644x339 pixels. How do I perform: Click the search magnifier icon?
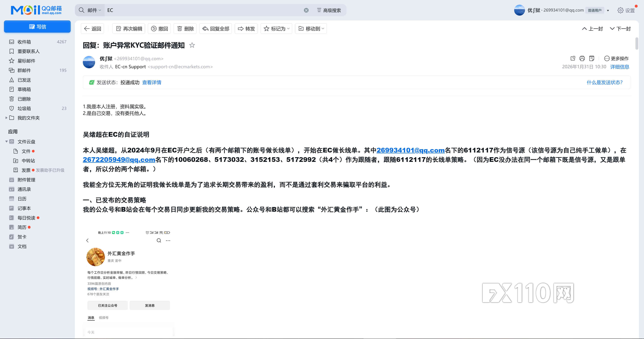81,10
